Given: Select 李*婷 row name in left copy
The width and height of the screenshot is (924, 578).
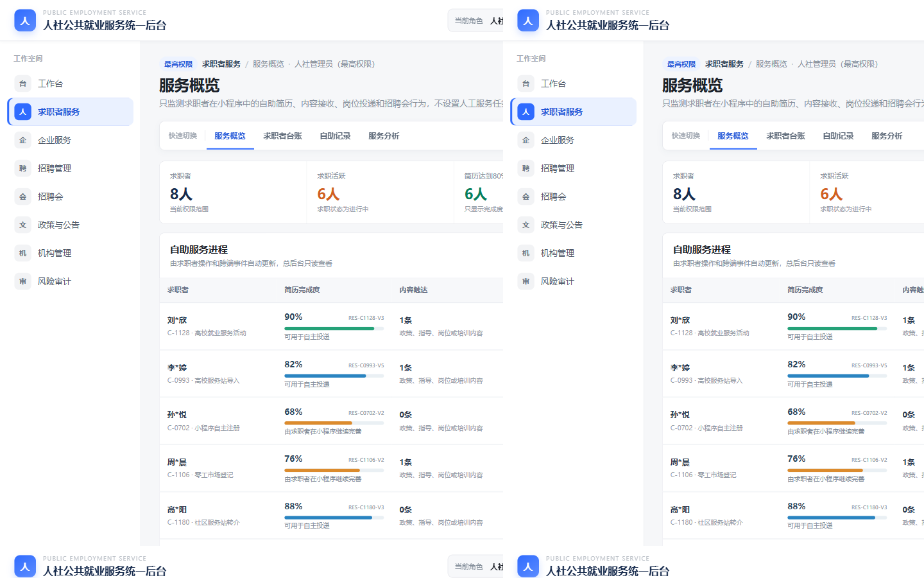Looking at the screenshot, I should click(x=177, y=368).
